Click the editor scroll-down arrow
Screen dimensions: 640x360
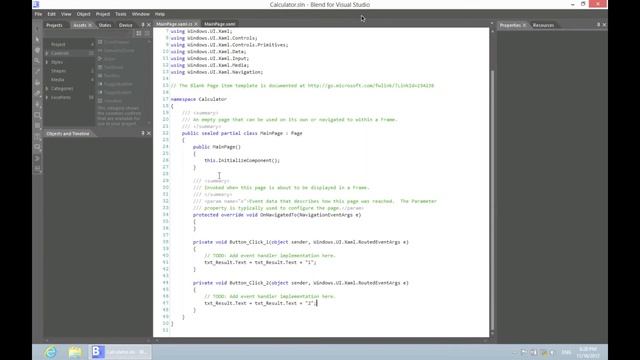[x=492, y=334]
